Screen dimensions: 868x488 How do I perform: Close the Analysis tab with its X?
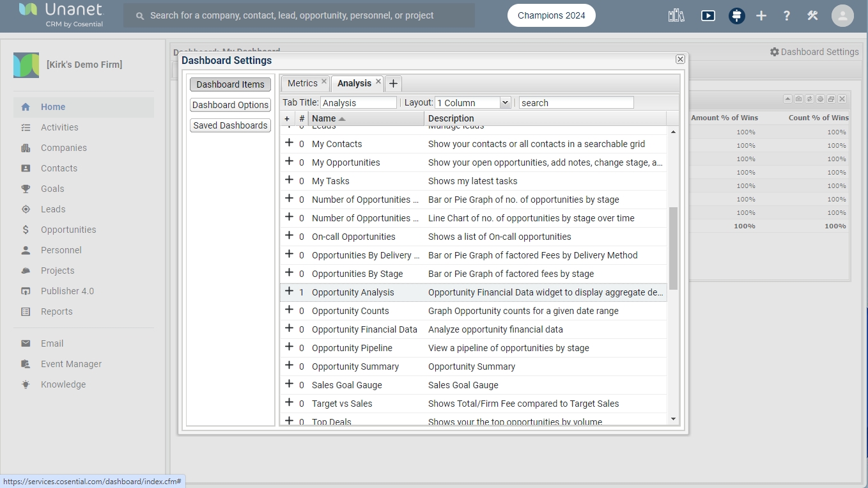click(378, 82)
